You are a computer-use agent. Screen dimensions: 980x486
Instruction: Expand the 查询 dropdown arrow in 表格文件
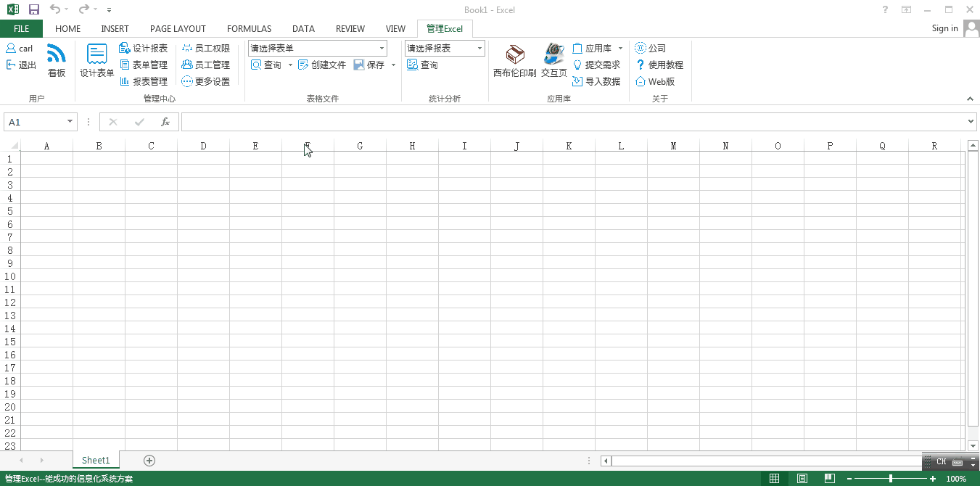point(290,65)
